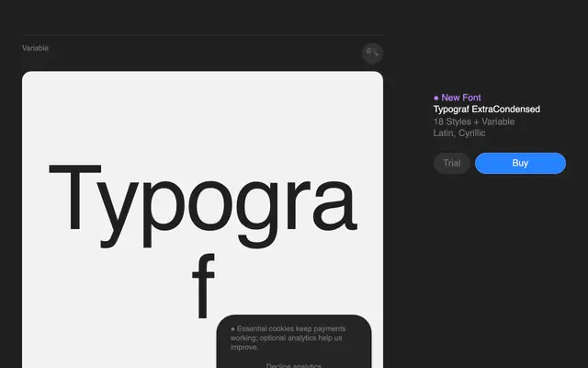Open the Typograf ExtraCondensed font title
588x368 pixels.
(486, 109)
